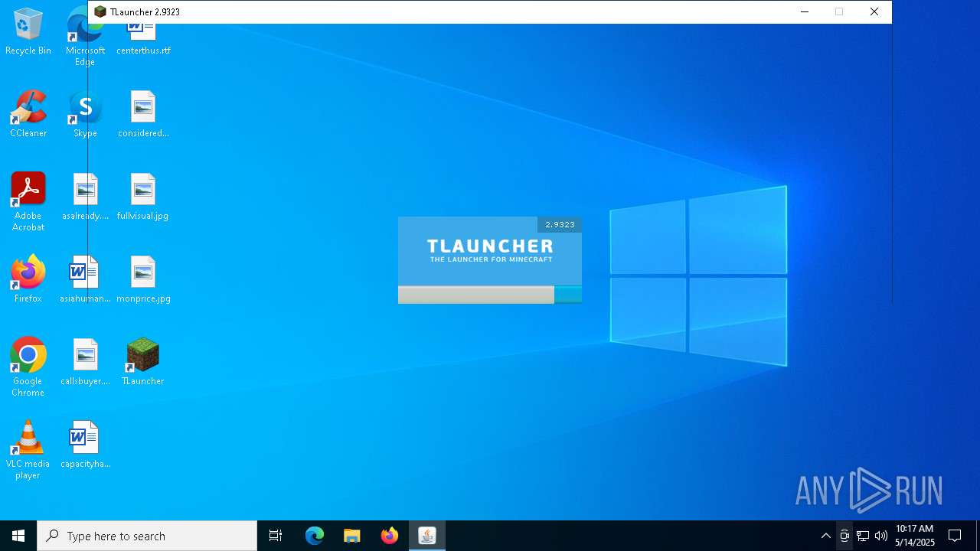Select the Microsoft Edge desktop shortcut

[x=85, y=37]
